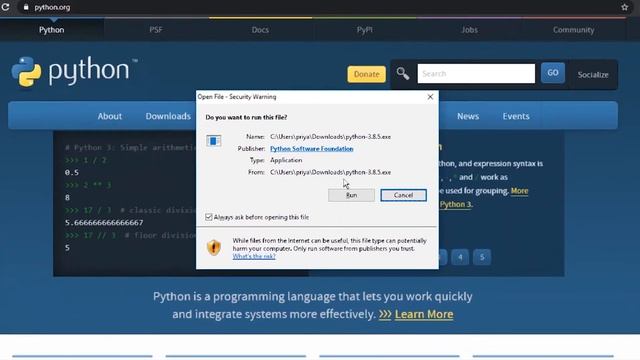The height and width of the screenshot is (360, 640).
Task: Go to slide 5 in carousel
Action: 482,257
